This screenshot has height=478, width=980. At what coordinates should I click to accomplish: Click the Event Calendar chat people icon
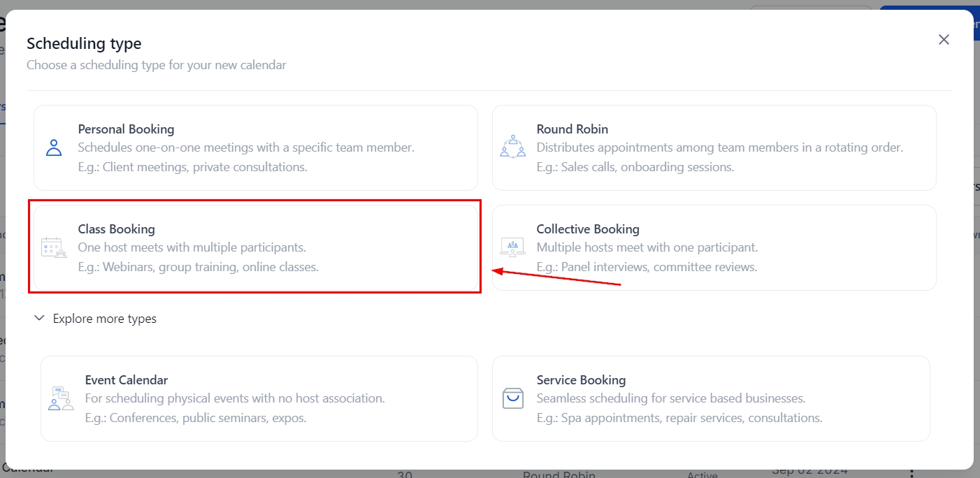[61, 398]
